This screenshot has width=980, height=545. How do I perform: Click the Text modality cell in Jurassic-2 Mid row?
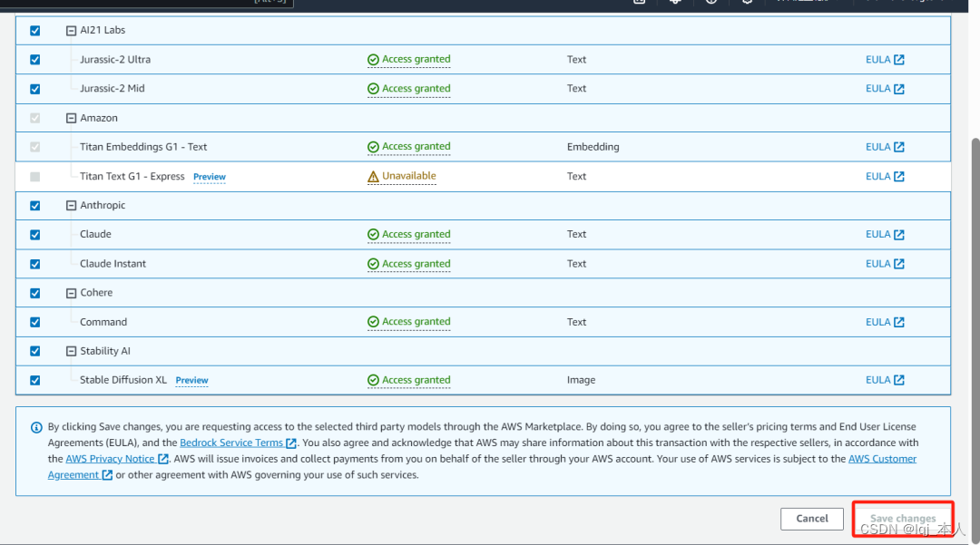click(x=576, y=89)
